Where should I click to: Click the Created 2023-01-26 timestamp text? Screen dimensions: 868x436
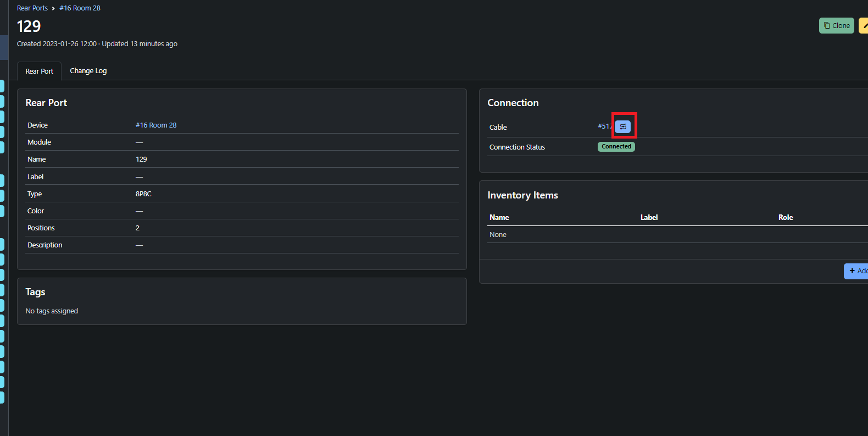(57, 44)
